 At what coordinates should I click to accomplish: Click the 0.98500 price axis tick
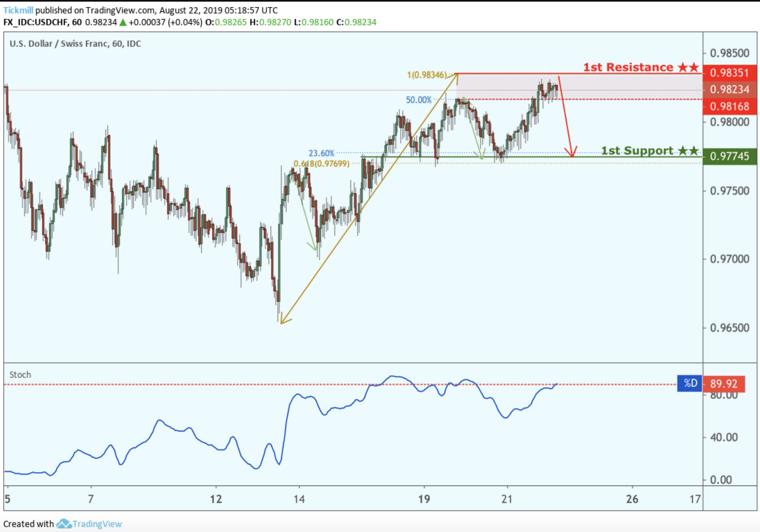pyautogui.click(x=729, y=53)
